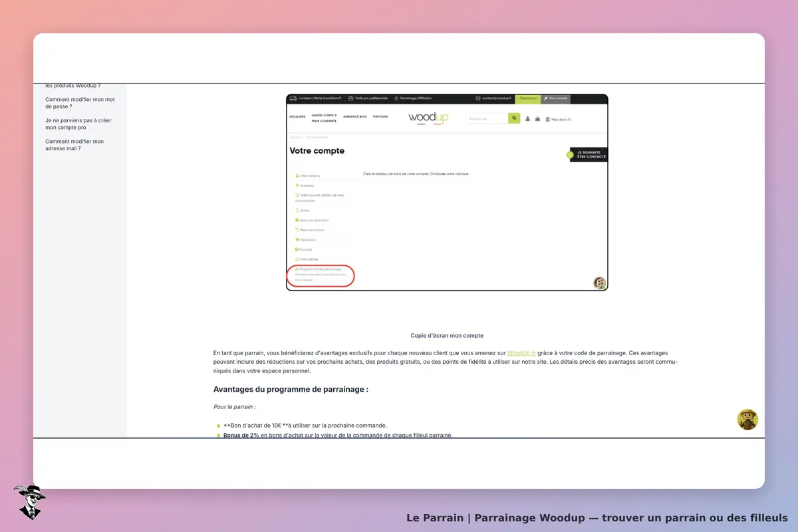Click the delivery truck icon in embedded top bar
Viewport: 798px width, 532px height.
click(293, 98)
